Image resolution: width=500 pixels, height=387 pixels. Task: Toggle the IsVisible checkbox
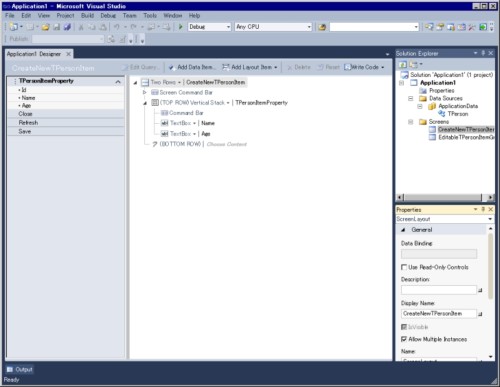click(x=404, y=327)
